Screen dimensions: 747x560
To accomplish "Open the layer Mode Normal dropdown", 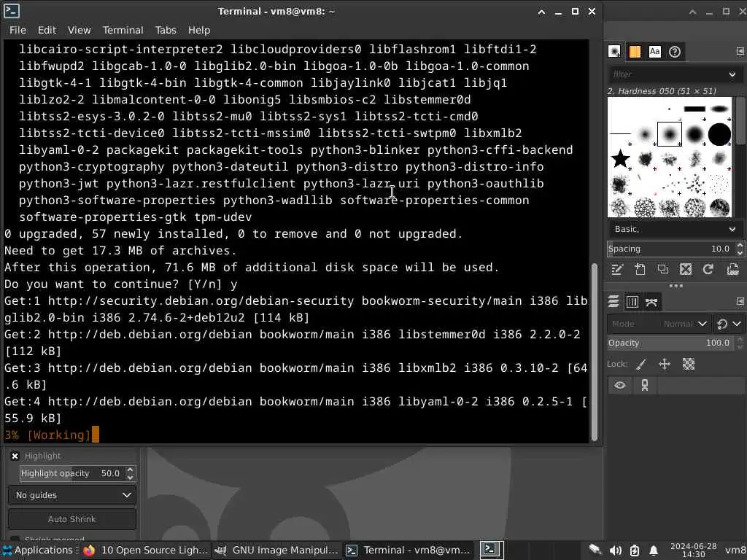I will click(659, 324).
